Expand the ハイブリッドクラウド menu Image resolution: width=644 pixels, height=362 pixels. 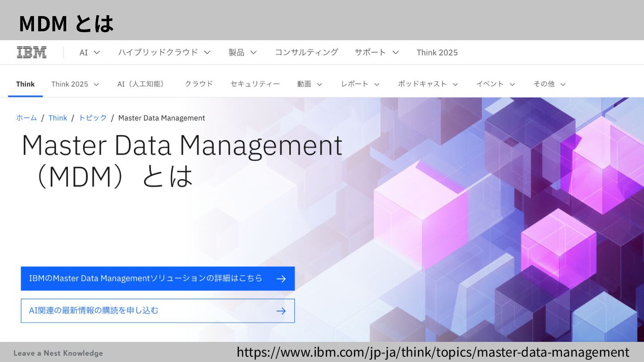coord(164,52)
